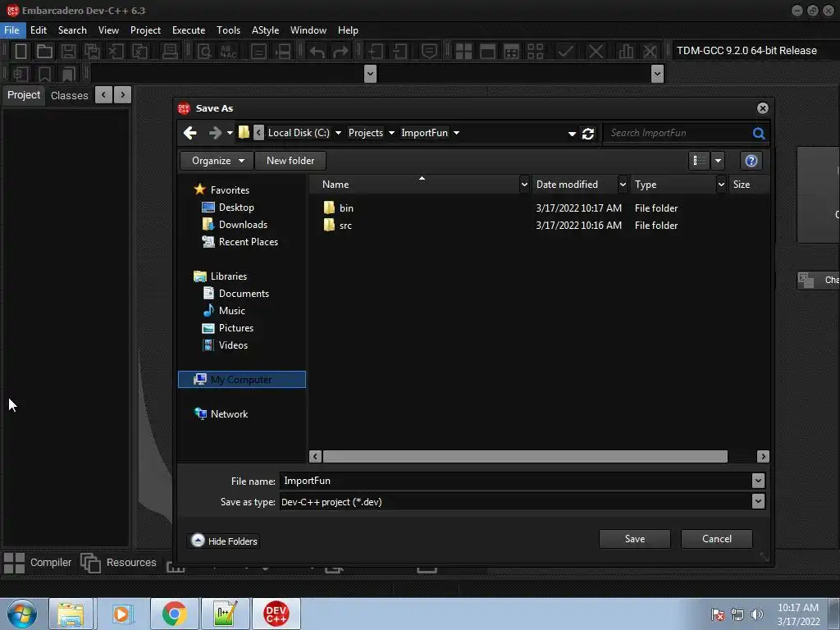Click the Compile and Run toolbar icon
The height and width of the screenshot is (630, 840).
512,52
